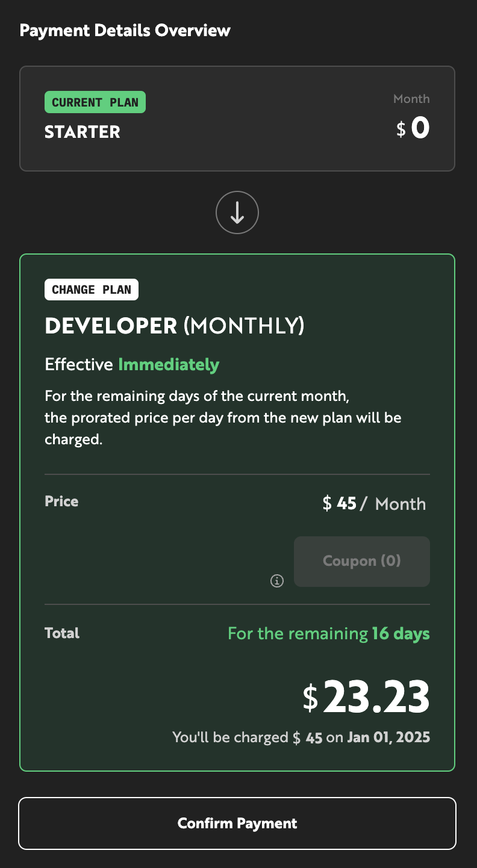
Task: Select the CURRENT PLAN badge
Action: [95, 102]
